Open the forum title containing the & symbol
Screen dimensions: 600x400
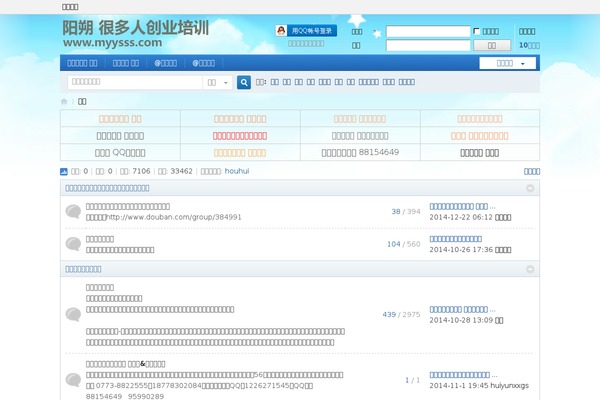pyautogui.click(x=126, y=364)
